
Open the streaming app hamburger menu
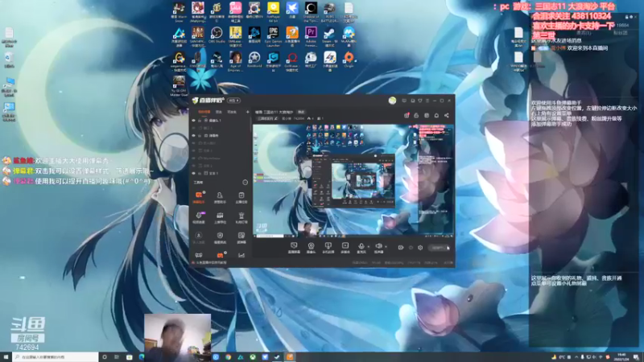pos(427,101)
